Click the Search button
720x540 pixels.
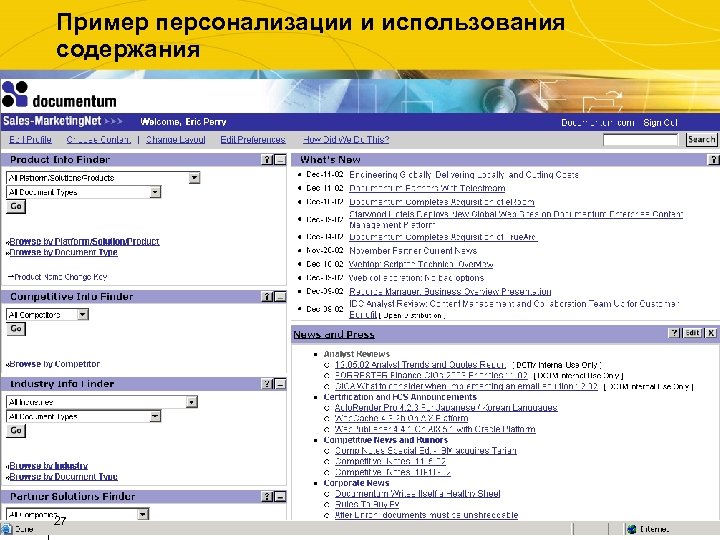coord(701,140)
